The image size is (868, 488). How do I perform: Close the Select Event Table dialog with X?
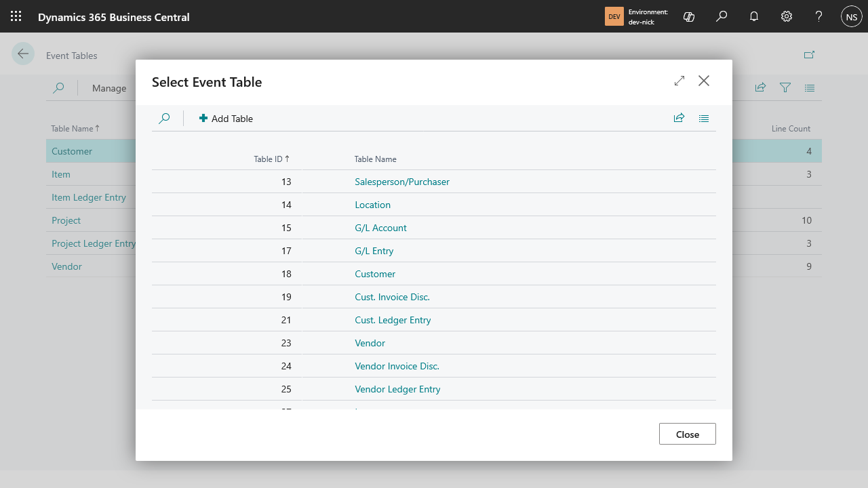[704, 81]
